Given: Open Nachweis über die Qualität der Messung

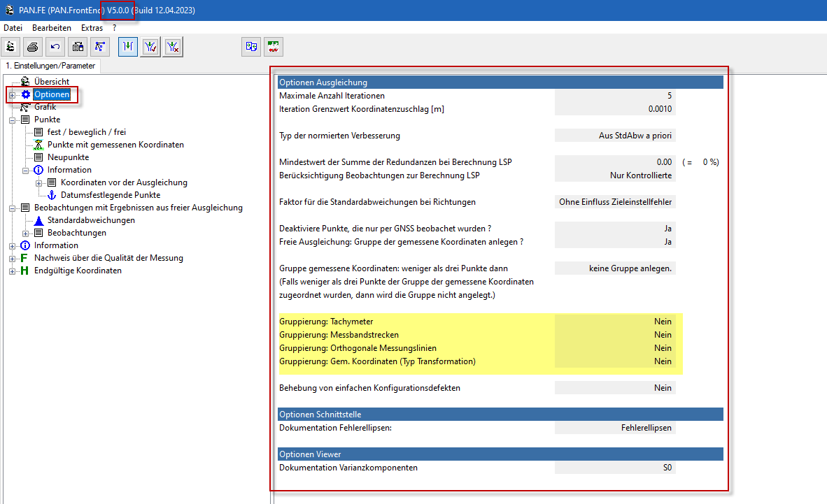Looking at the screenshot, I should pos(108,258).
